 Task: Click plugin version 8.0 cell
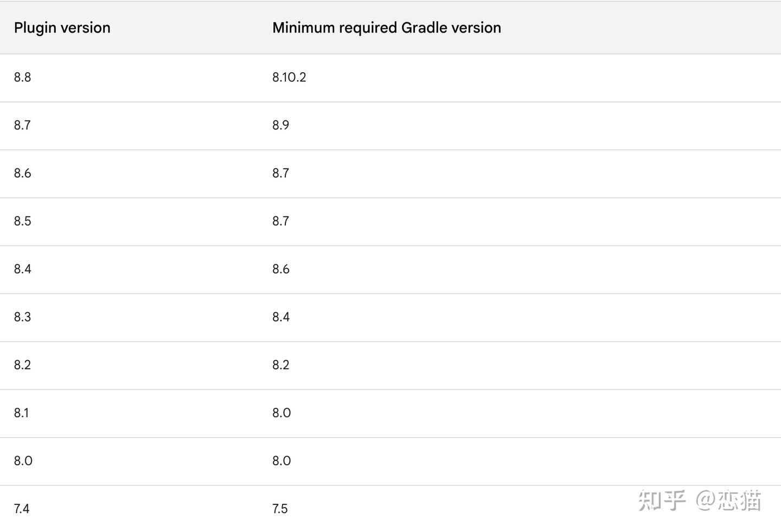click(23, 461)
